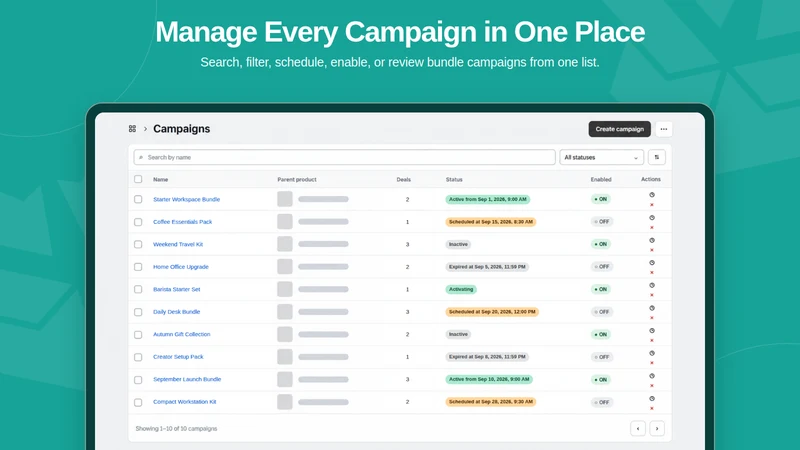Open the Barista Starter Set campaign link

(x=177, y=289)
